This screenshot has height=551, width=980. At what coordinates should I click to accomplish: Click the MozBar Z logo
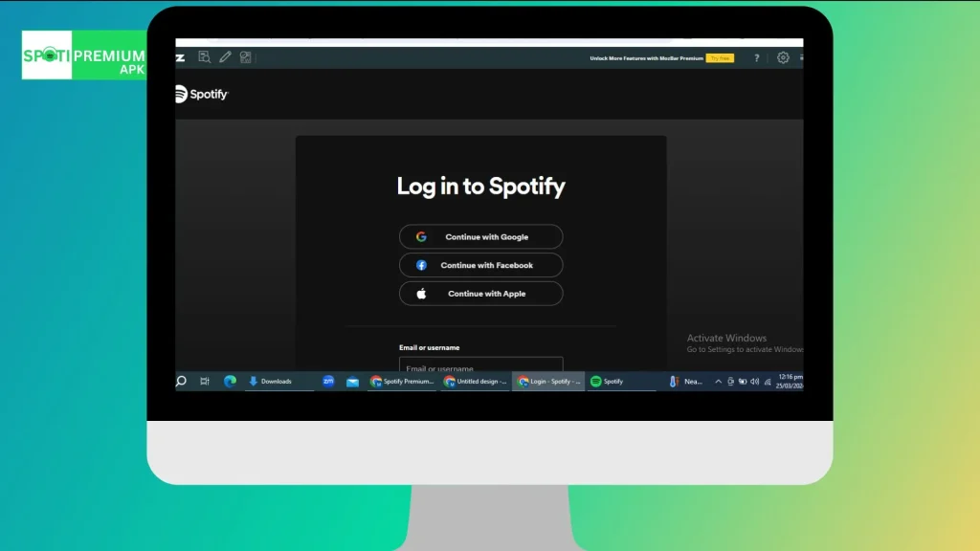tap(180, 57)
